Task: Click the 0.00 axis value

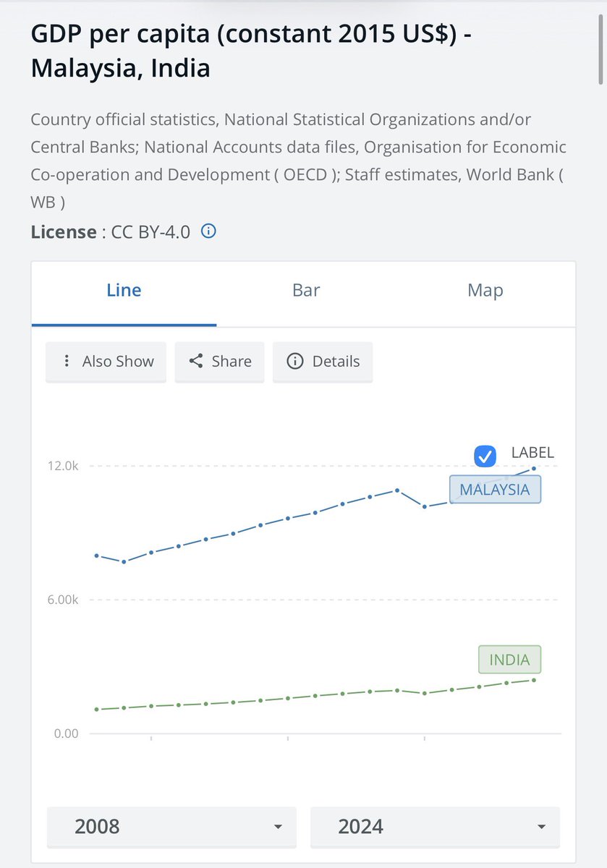Action: coord(65,733)
